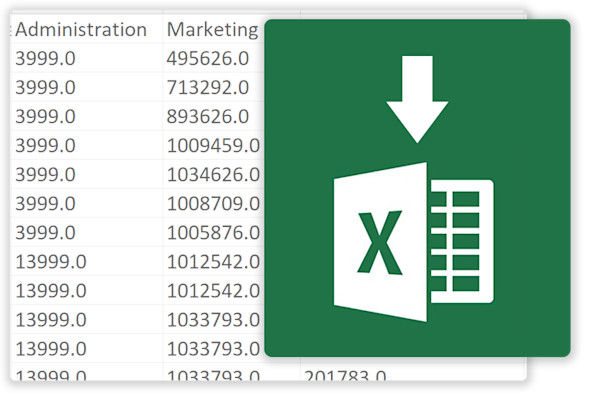Click the Marketing cell 495626.0
Viewport: 597px width, 400px height.
[x=208, y=58]
